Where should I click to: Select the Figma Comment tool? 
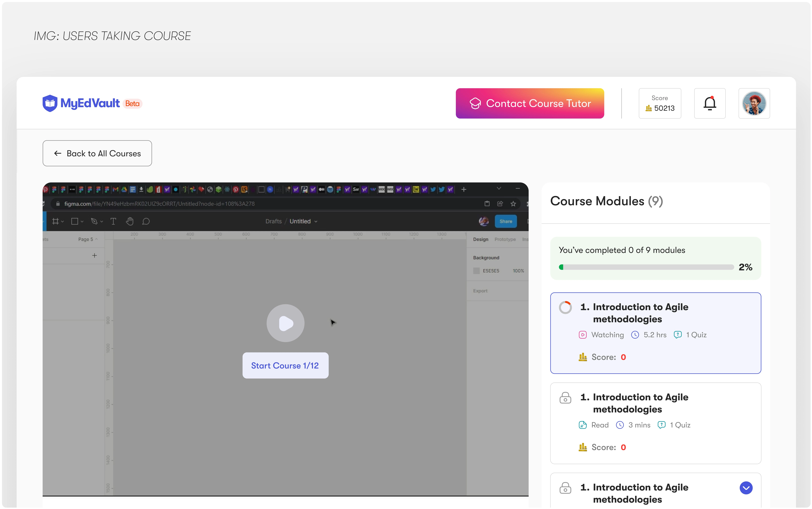146,221
